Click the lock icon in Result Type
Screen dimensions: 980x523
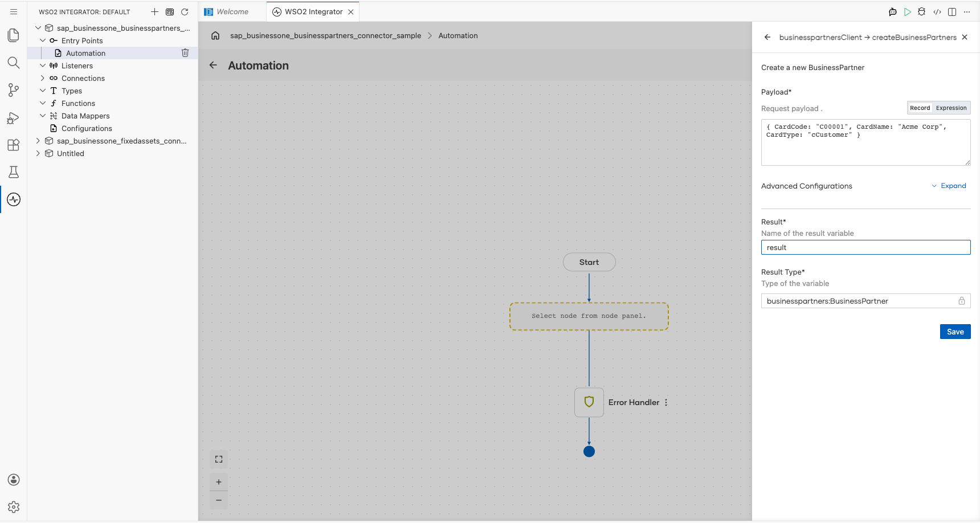[x=962, y=301]
